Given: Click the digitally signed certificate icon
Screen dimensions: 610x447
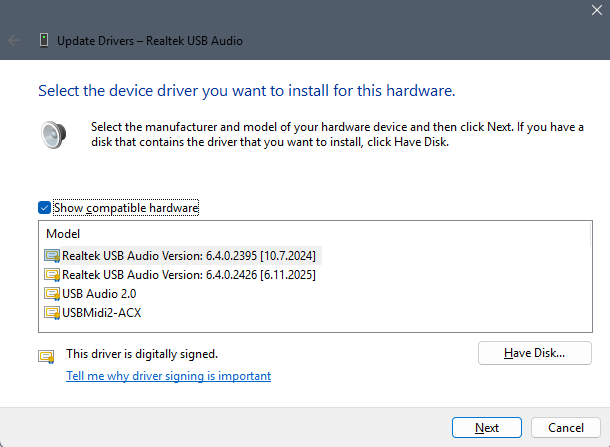Looking at the screenshot, I should click(x=46, y=356).
